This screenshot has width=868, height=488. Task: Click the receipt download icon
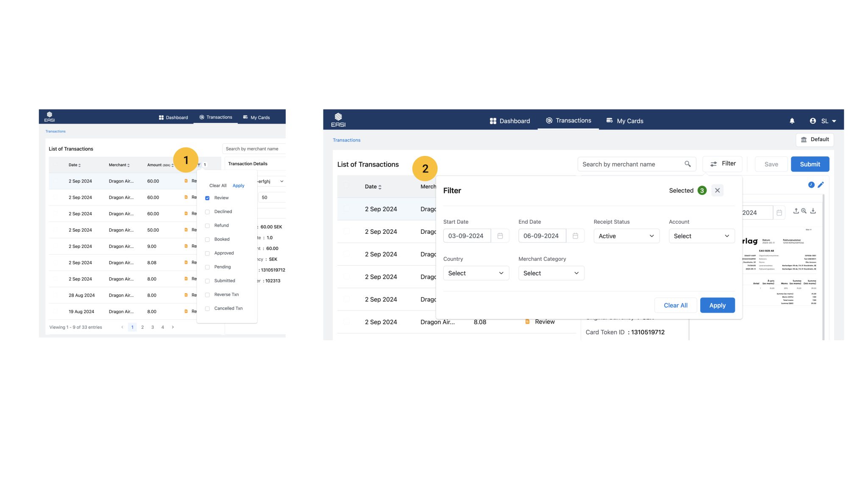point(813,211)
